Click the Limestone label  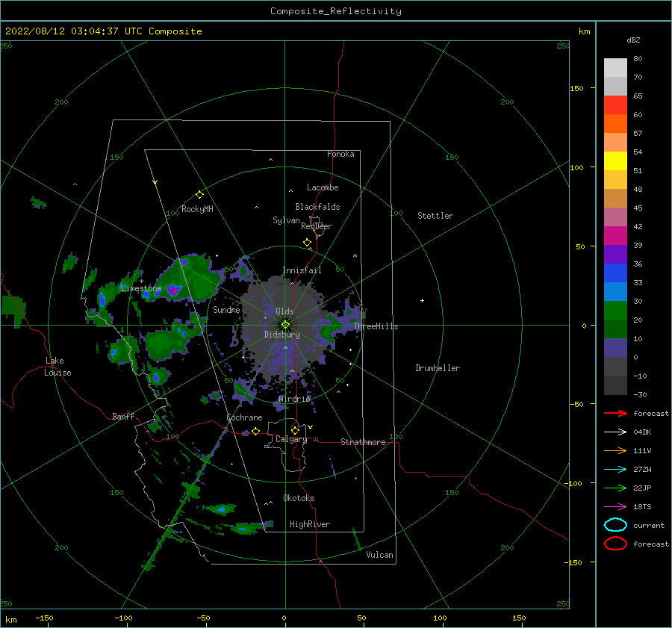[x=141, y=288]
